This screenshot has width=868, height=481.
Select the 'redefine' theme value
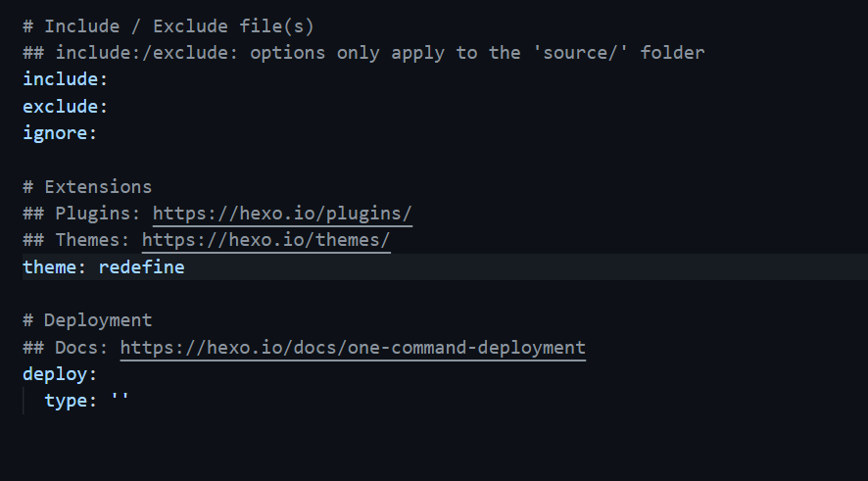click(x=141, y=266)
